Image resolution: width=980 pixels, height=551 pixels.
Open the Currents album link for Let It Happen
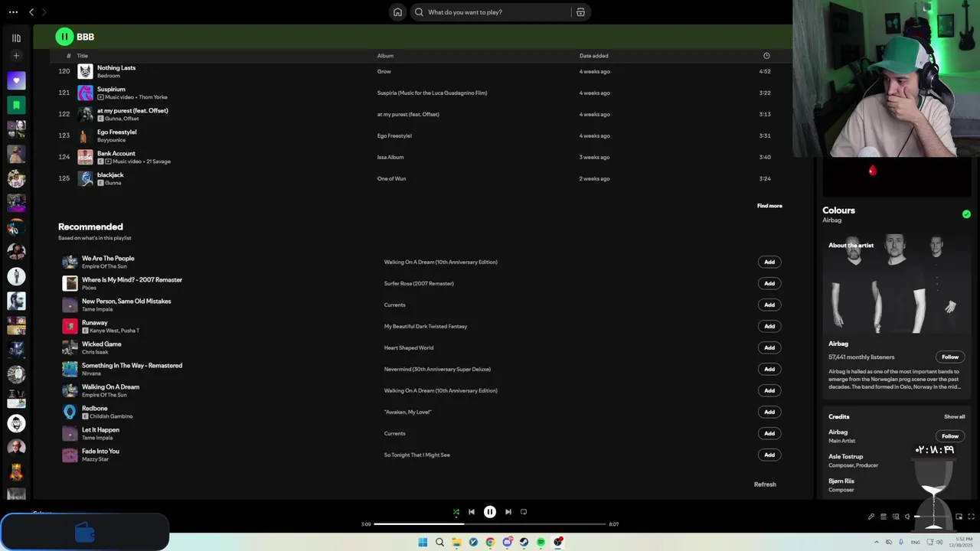click(395, 433)
